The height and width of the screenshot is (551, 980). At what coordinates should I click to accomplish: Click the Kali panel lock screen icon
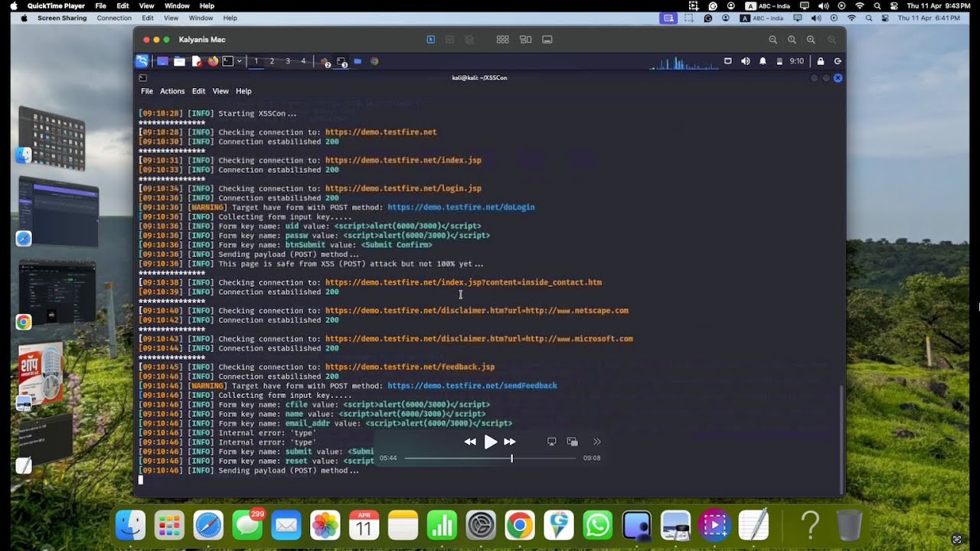(820, 61)
